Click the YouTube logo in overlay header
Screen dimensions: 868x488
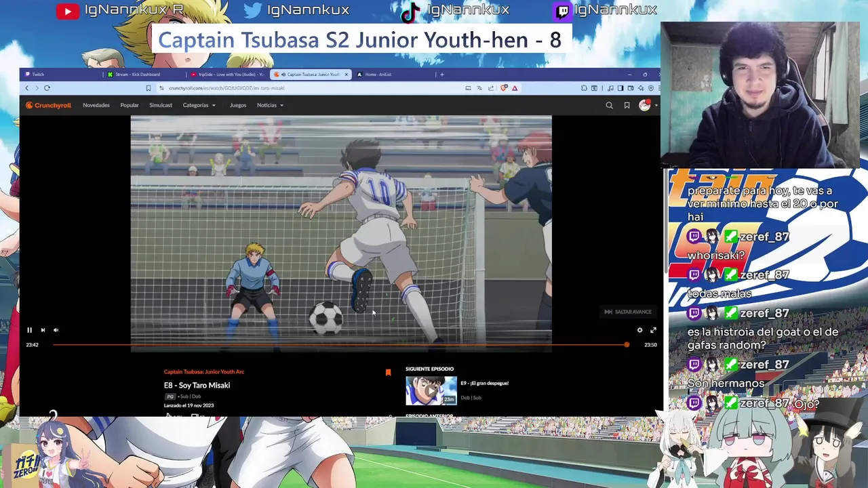pos(68,11)
